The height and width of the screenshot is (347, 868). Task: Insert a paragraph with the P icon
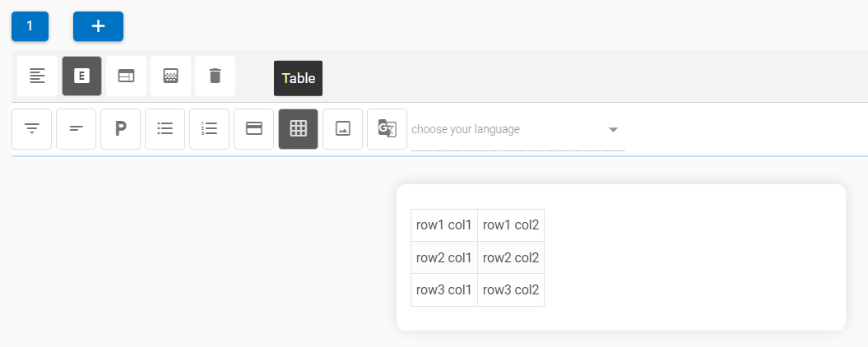(121, 129)
